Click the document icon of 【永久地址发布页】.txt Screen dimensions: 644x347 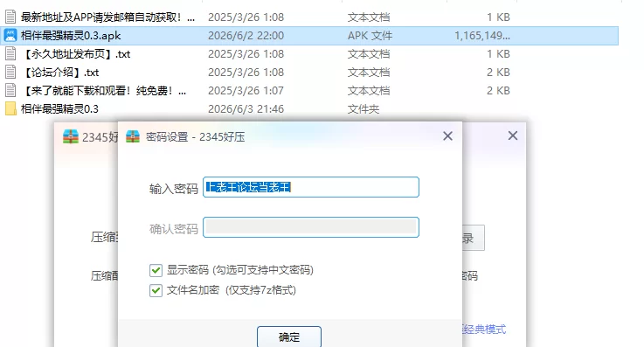pyautogui.click(x=10, y=54)
